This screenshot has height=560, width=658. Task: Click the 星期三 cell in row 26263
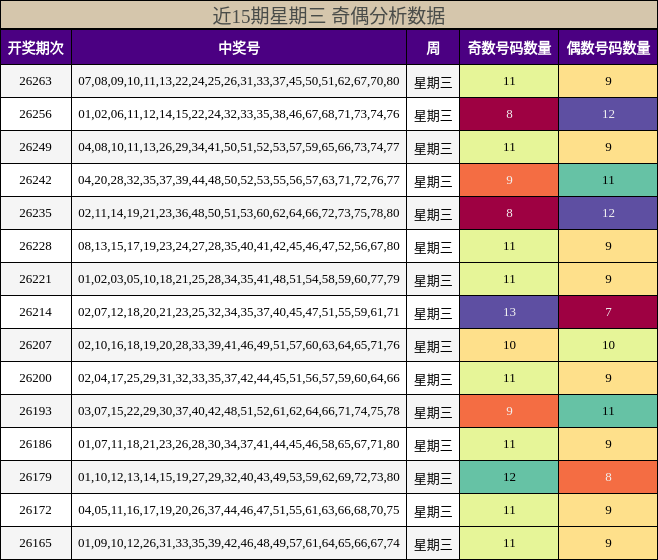(x=433, y=83)
